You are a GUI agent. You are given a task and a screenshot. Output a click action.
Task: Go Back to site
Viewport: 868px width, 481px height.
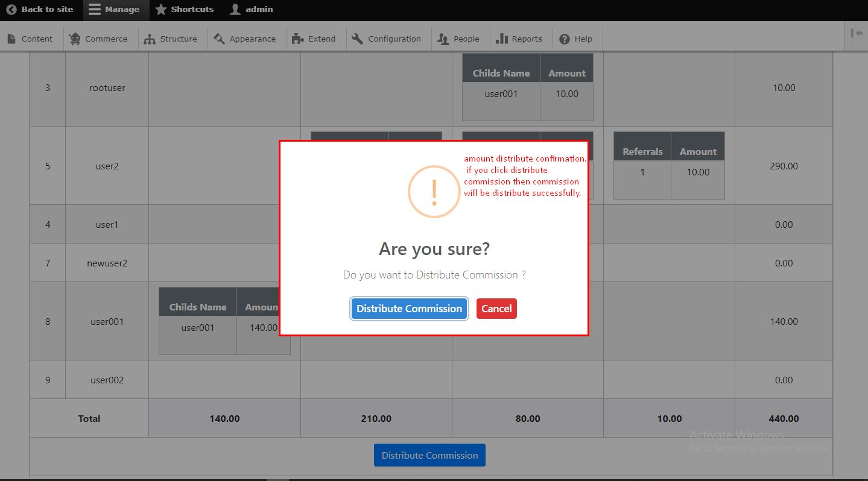40,10
